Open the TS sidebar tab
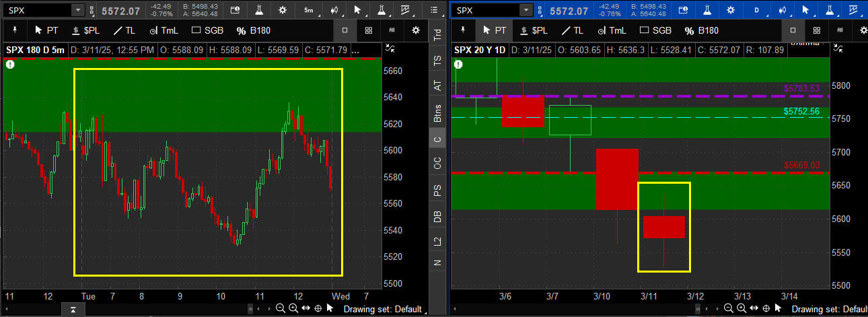Image resolution: width=868 pixels, height=317 pixels. pos(437,61)
